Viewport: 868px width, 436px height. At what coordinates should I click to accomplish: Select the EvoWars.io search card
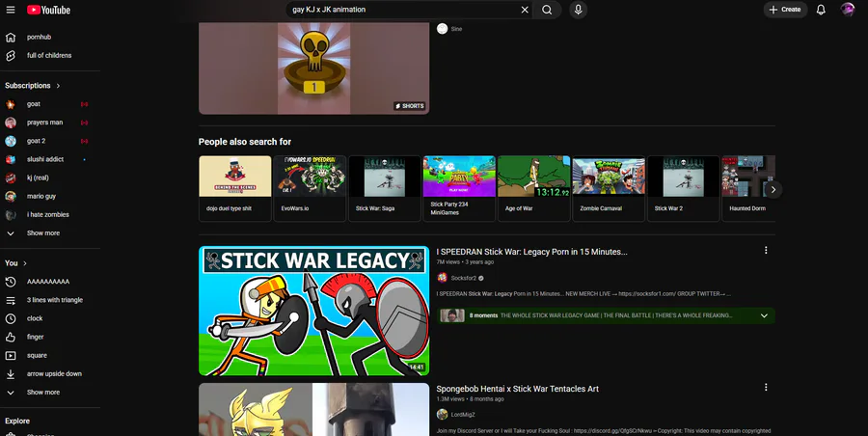310,188
